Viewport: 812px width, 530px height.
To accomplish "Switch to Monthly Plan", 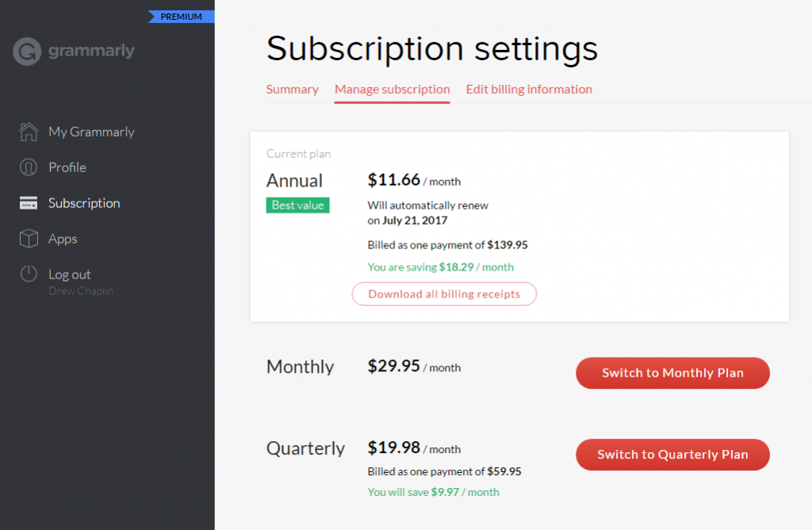I will [x=672, y=373].
